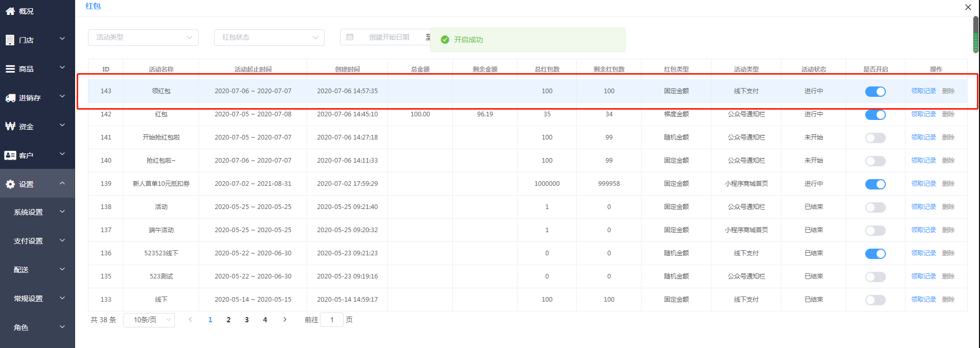
Task: Click the 进销存 truck icon
Action: click(10, 98)
